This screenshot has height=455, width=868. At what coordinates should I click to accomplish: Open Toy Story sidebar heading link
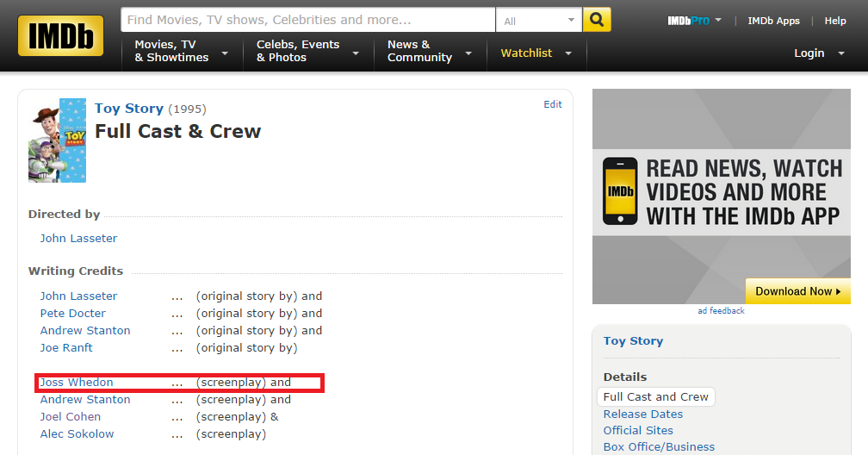tap(633, 341)
